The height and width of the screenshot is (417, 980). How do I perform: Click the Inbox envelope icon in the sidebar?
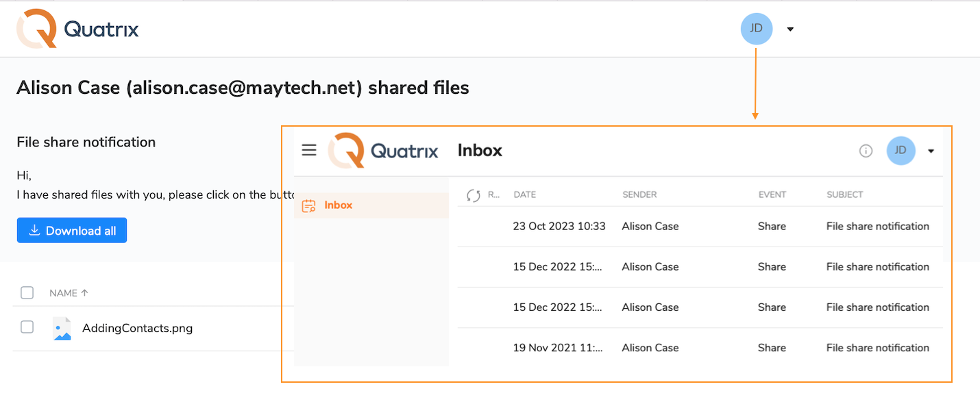pos(307,205)
